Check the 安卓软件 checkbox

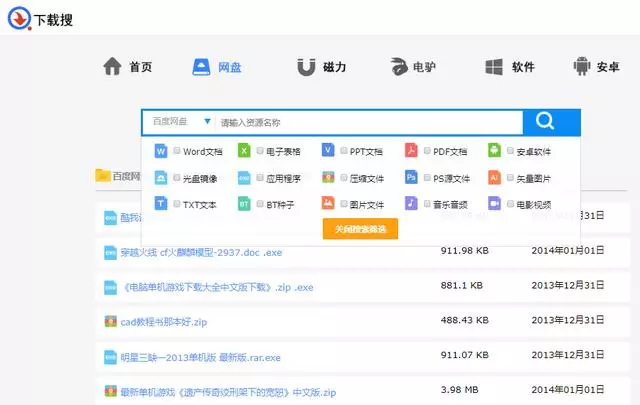(510, 151)
